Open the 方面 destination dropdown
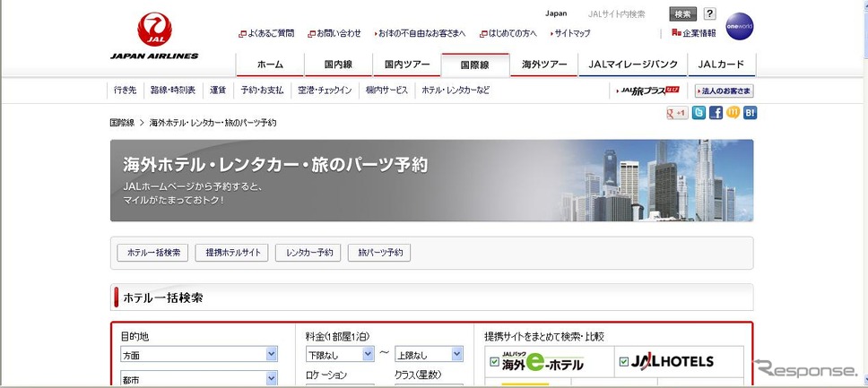Screen dimensions: 868x388 pos(199,354)
